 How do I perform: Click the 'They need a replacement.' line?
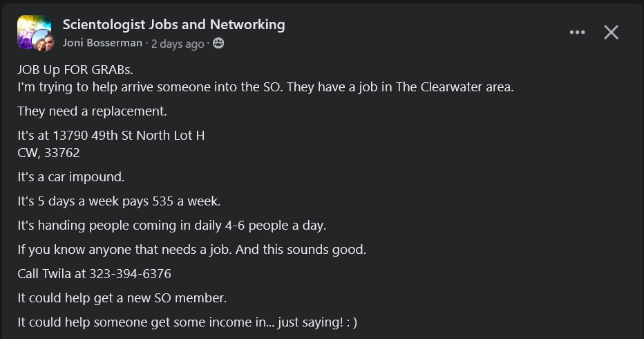(92, 111)
